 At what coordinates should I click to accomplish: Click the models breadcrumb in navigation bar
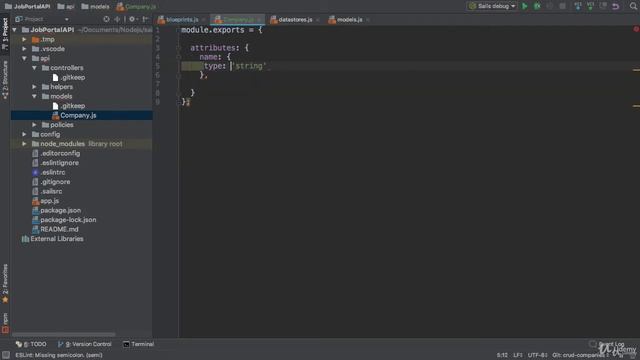click(95, 7)
